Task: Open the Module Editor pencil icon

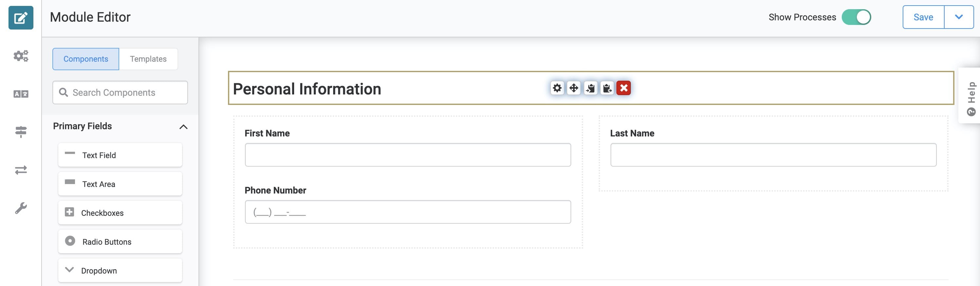Action: click(21, 17)
